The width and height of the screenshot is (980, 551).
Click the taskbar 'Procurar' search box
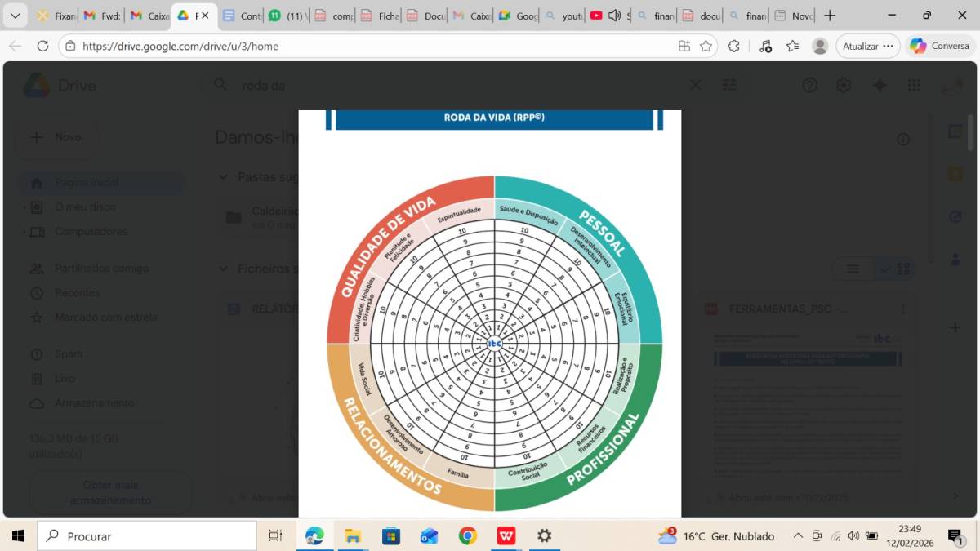(x=147, y=536)
